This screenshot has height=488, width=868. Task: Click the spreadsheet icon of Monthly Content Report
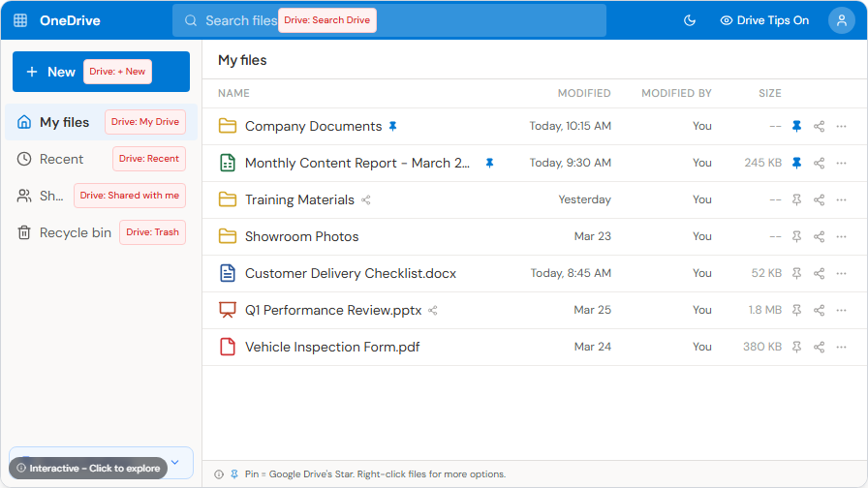[228, 163]
